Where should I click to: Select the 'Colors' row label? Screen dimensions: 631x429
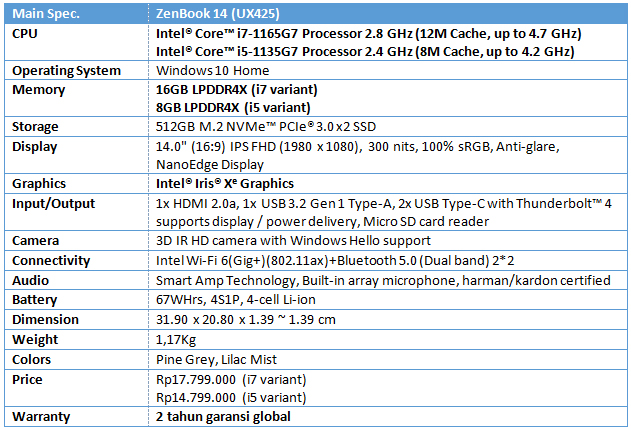coord(31,359)
